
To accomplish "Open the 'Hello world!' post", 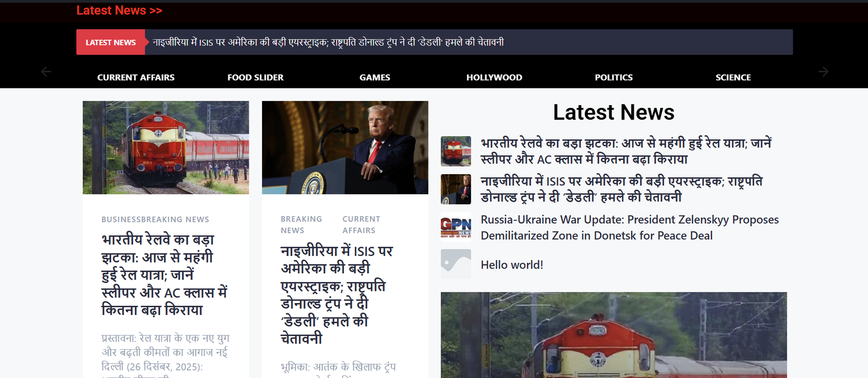I will pos(512,265).
